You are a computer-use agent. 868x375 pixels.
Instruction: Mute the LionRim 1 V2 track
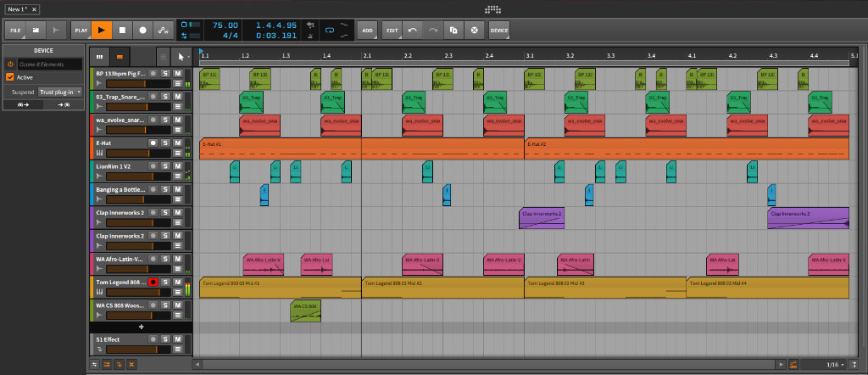pos(178,166)
